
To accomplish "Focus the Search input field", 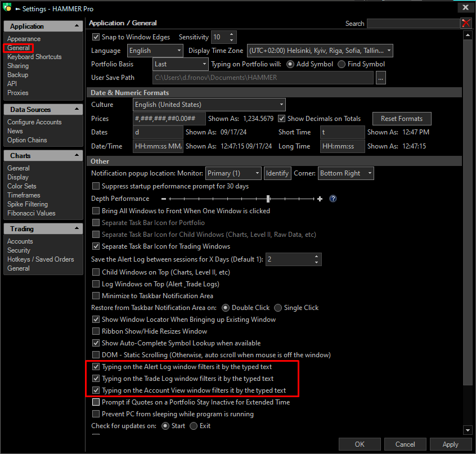I will click(x=414, y=24).
